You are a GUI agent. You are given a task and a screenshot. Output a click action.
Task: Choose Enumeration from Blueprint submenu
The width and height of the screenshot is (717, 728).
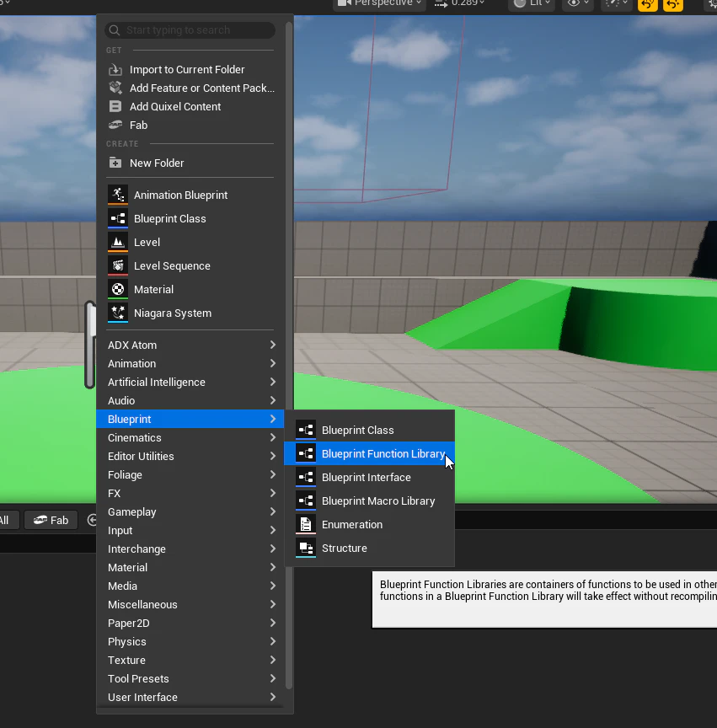369,525
